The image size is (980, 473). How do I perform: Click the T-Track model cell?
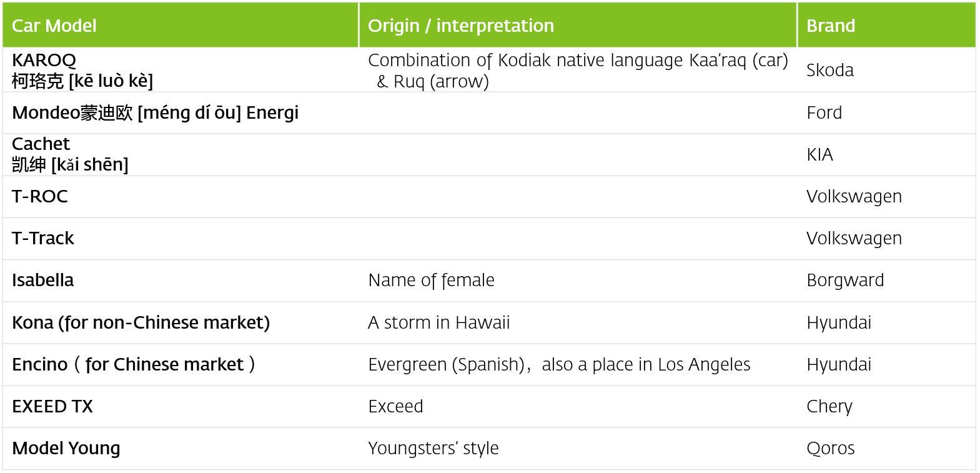click(181, 239)
